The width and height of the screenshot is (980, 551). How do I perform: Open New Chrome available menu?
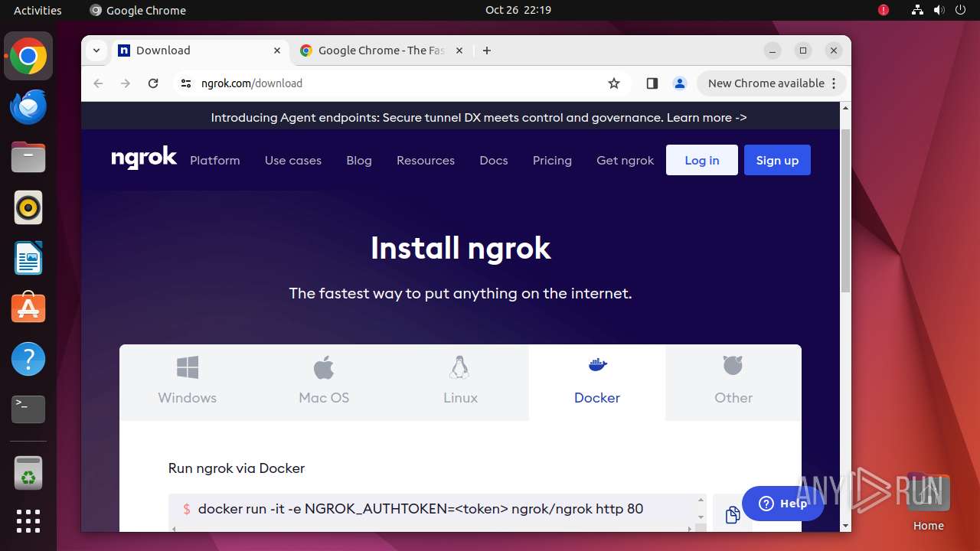[x=772, y=83]
